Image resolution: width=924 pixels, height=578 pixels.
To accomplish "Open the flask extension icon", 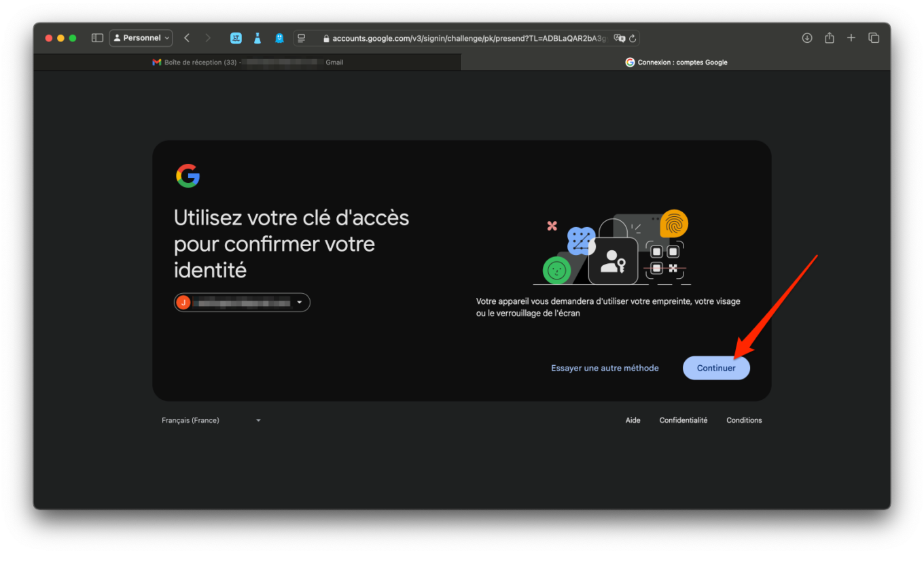I will pyautogui.click(x=257, y=38).
